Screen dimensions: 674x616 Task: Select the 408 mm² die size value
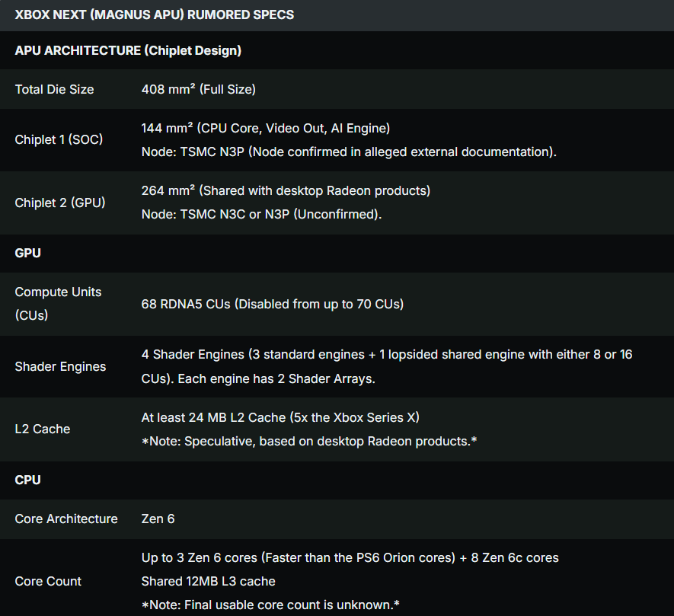[x=199, y=89]
